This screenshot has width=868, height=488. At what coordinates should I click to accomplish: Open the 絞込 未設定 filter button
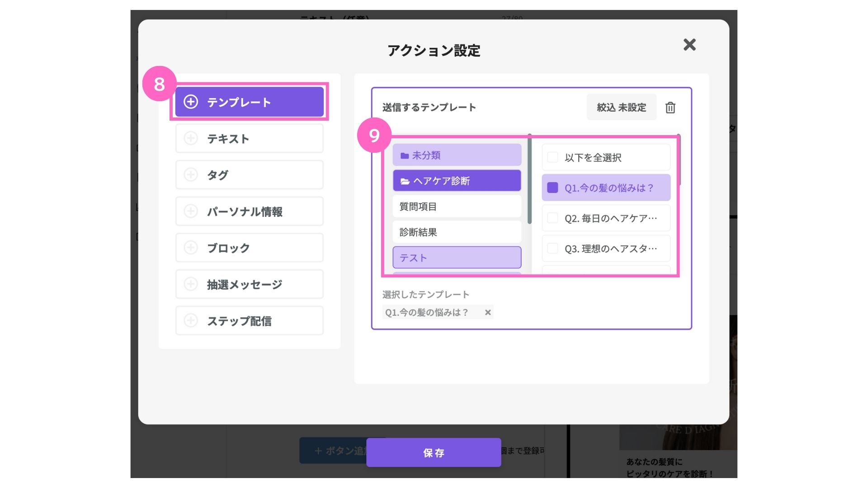click(622, 107)
